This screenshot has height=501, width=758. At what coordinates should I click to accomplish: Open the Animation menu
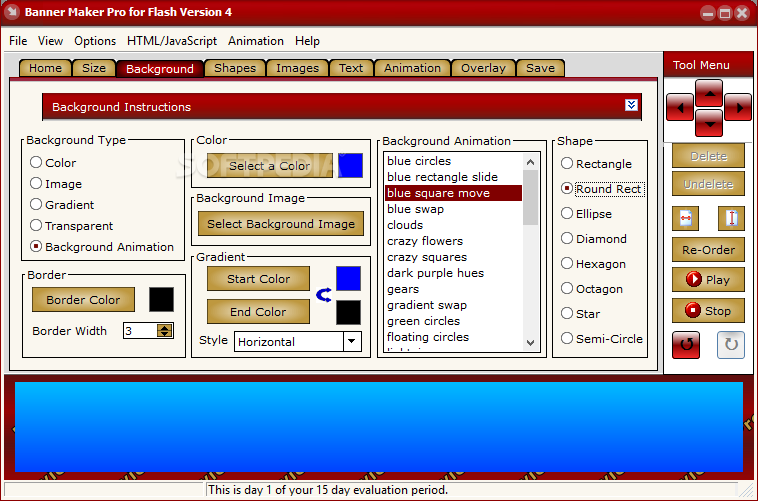[256, 41]
